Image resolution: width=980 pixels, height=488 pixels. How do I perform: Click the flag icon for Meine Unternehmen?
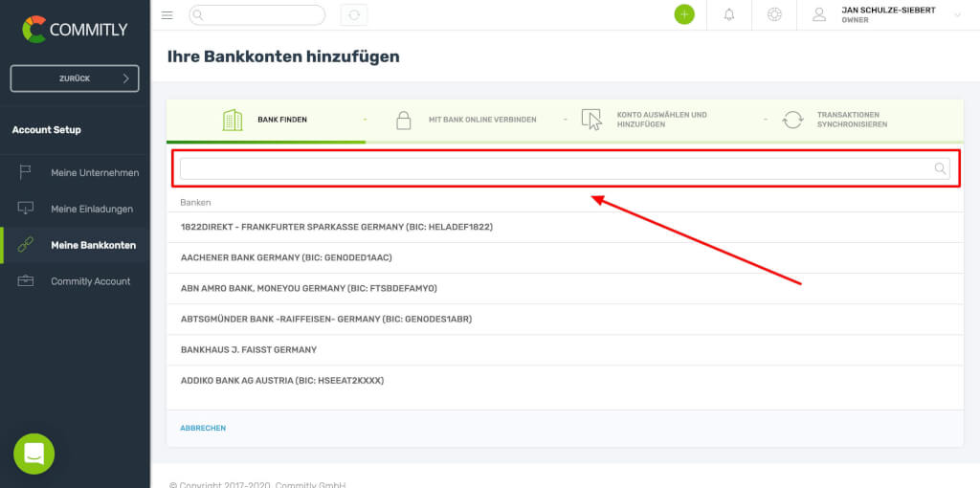pyautogui.click(x=25, y=172)
